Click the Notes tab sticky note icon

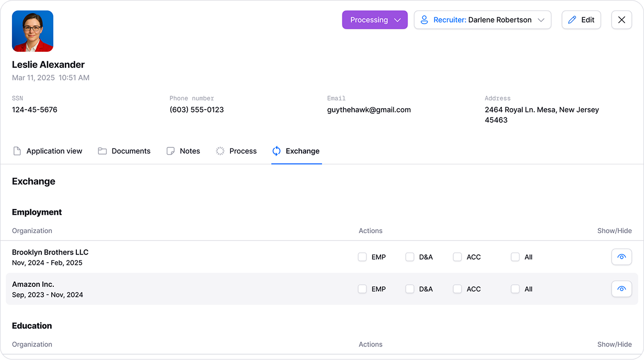tap(170, 151)
